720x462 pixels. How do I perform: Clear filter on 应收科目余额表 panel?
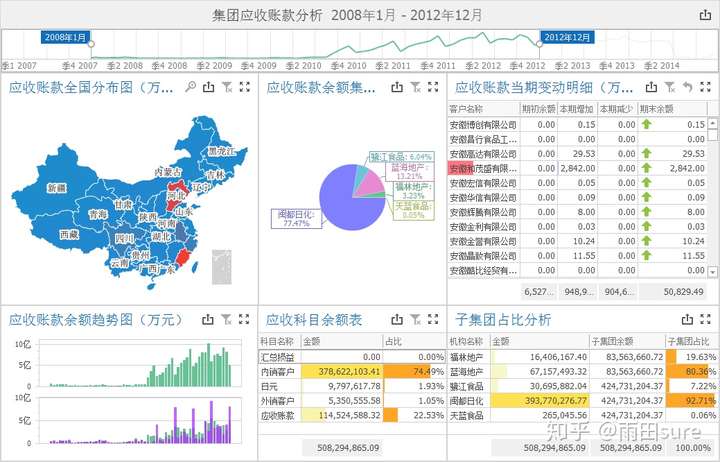coord(416,319)
